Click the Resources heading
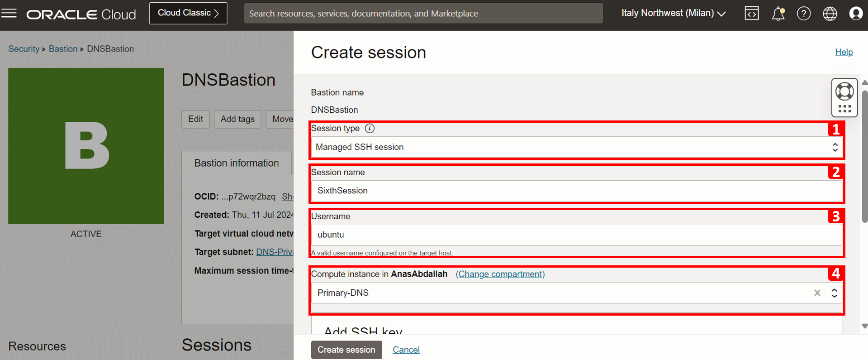 click(37, 346)
